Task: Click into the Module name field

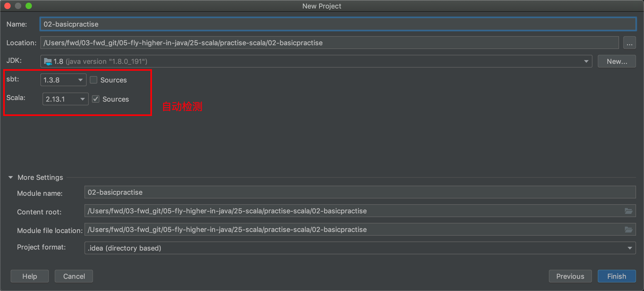Action: point(360,192)
